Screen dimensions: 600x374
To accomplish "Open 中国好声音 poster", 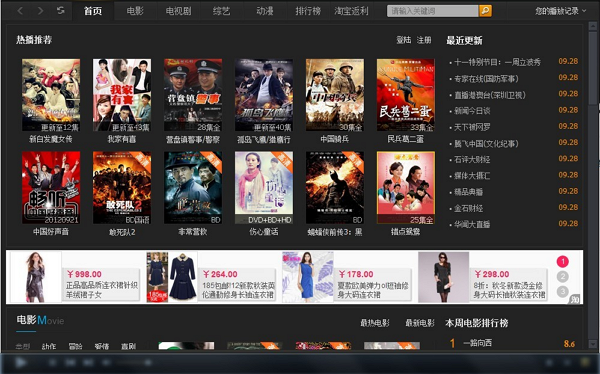I will pos(51,188).
